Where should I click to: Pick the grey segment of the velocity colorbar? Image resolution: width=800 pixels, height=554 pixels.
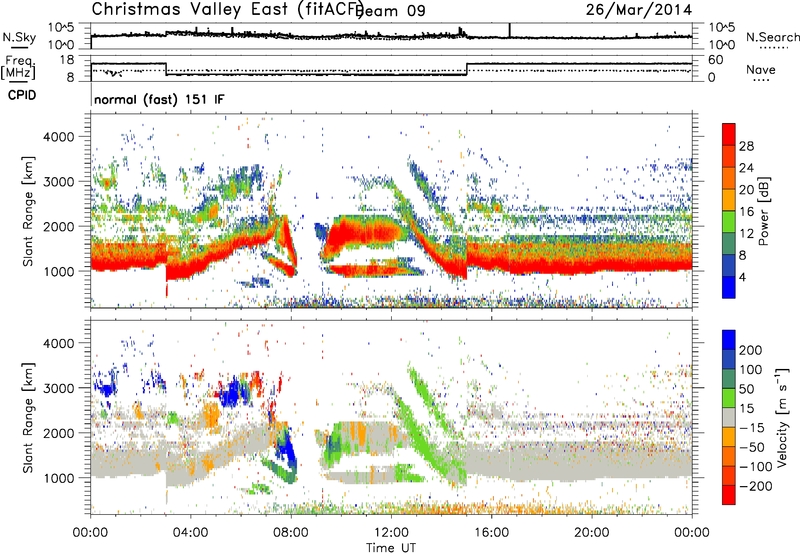coord(729,417)
